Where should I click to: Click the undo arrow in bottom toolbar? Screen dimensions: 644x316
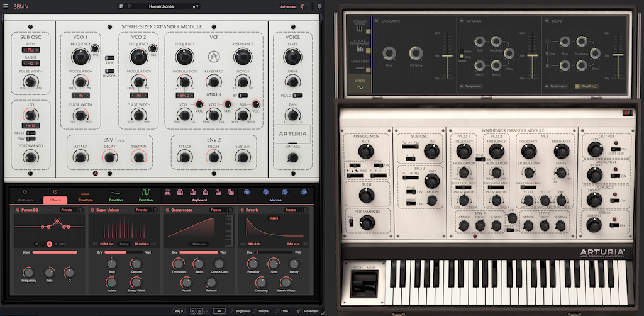click(193, 311)
